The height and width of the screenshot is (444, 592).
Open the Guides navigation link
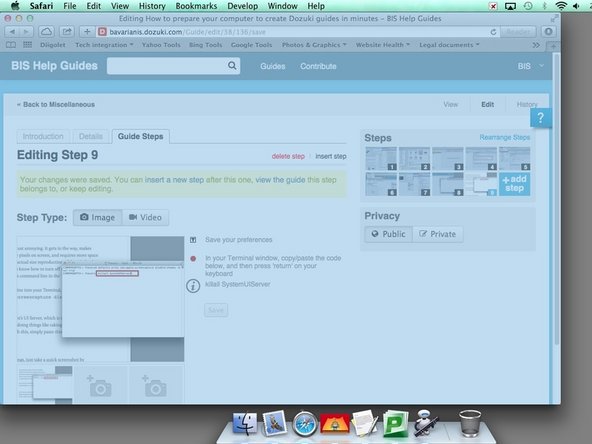tap(273, 66)
